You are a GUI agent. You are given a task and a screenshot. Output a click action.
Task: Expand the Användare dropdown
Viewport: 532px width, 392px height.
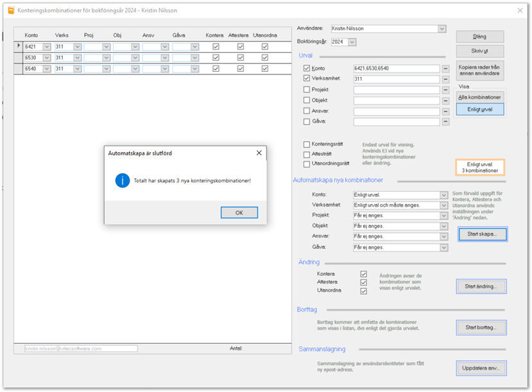pos(442,29)
